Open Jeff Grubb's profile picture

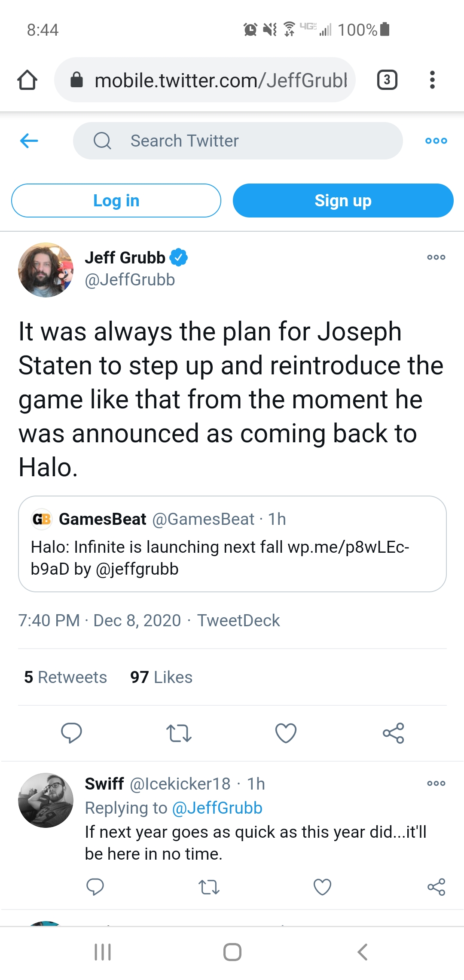click(x=46, y=270)
